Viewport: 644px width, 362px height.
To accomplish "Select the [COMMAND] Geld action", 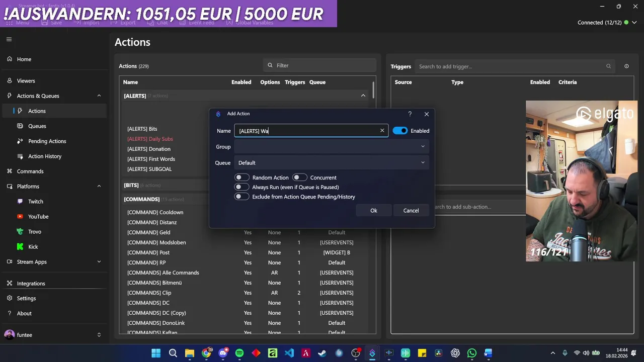I will pyautogui.click(x=148, y=232).
